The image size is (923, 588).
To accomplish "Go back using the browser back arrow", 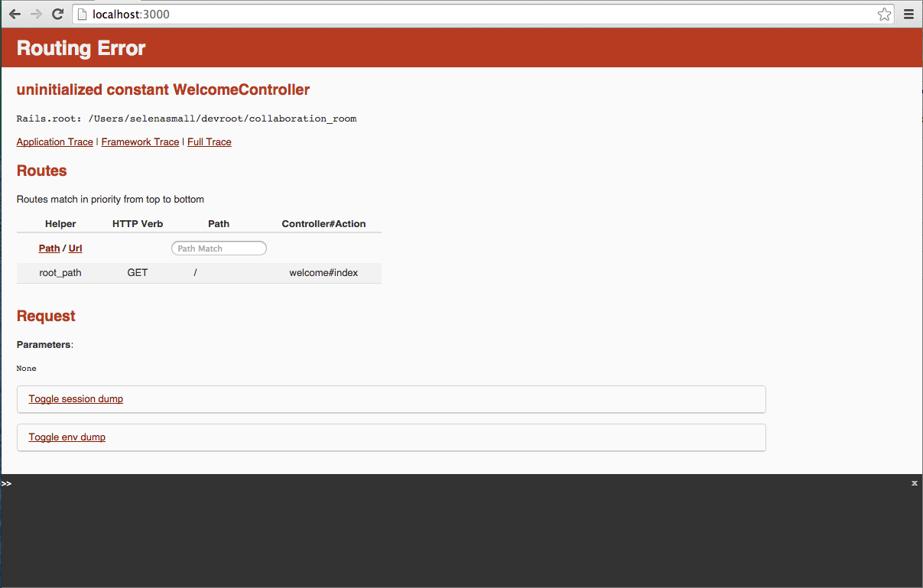I will 15,14.
